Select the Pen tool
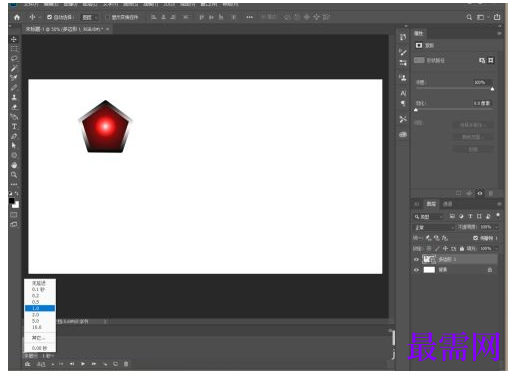The width and height of the screenshot is (519, 378). pos(14,136)
